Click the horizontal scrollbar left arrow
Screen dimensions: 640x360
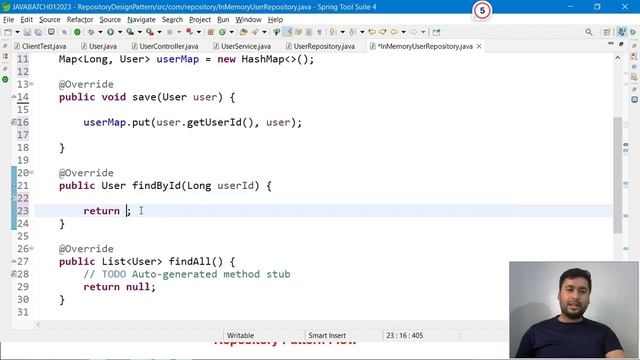point(38,325)
